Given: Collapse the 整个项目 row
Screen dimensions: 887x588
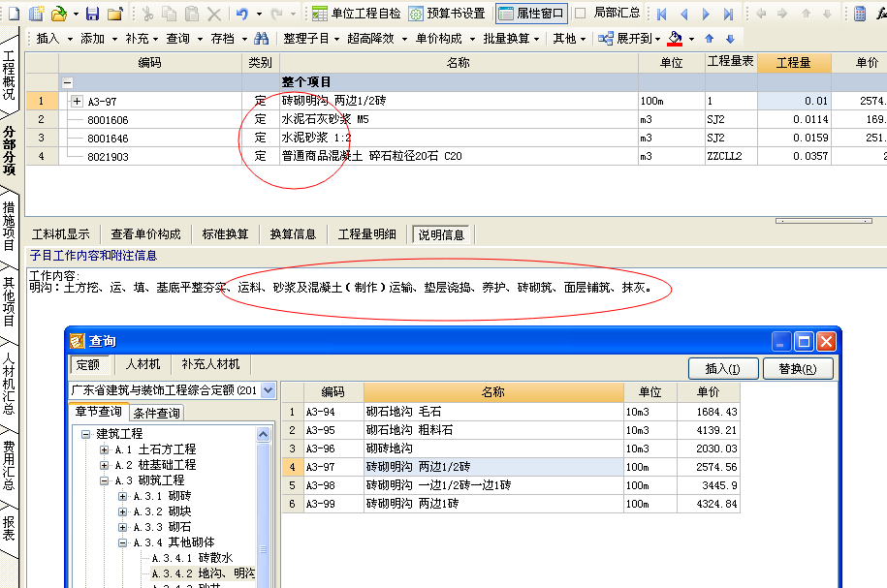Looking at the screenshot, I should [x=67, y=82].
